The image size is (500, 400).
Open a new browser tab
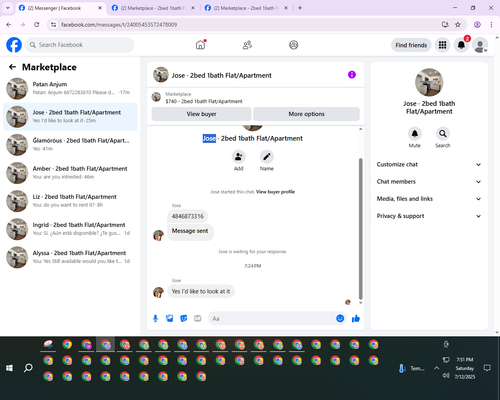click(x=300, y=8)
